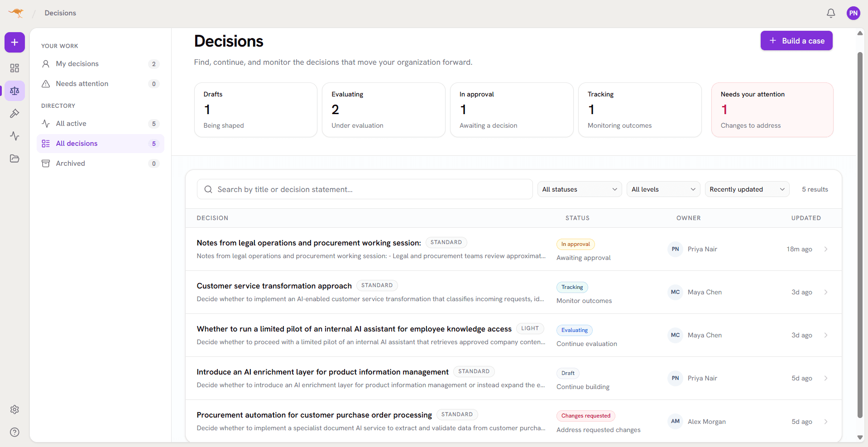The height and width of the screenshot is (447, 868).
Task: Click the vertical scrollbar thumb
Action: 860,236
